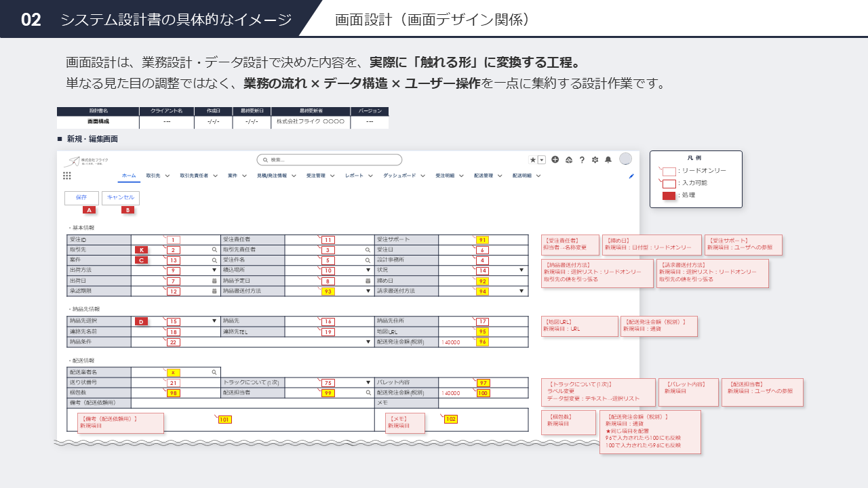Click the user avatar icon
Screen dimensions: 868x488
coord(625,159)
